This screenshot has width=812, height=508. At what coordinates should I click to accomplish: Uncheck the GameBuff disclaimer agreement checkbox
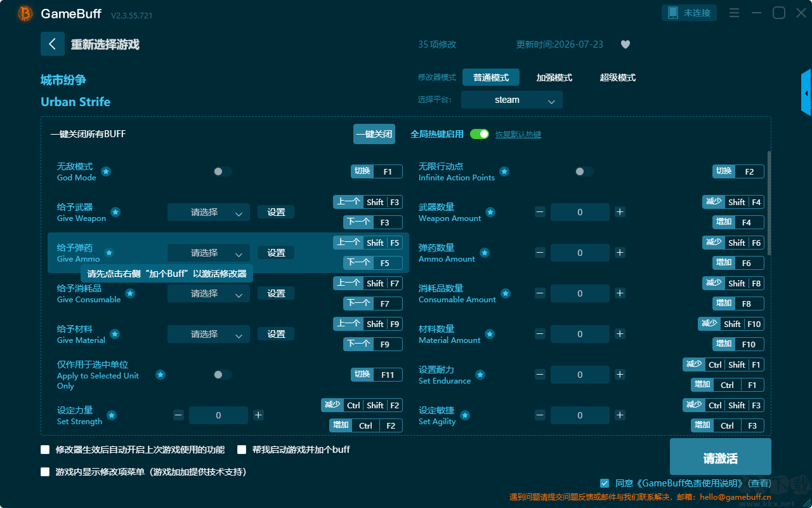click(x=605, y=483)
